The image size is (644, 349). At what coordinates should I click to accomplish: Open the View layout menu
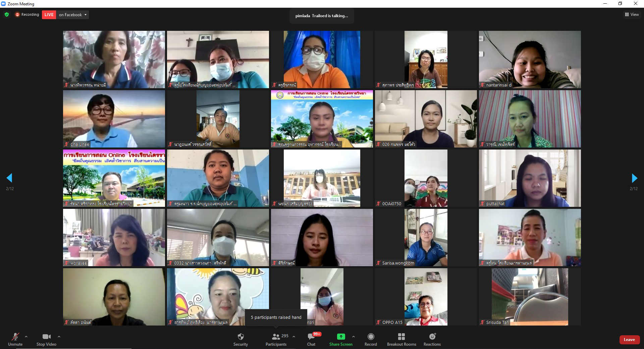(632, 14)
